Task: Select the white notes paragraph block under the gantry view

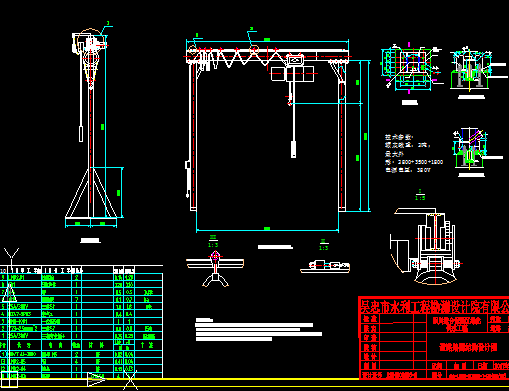Action: tap(258, 330)
